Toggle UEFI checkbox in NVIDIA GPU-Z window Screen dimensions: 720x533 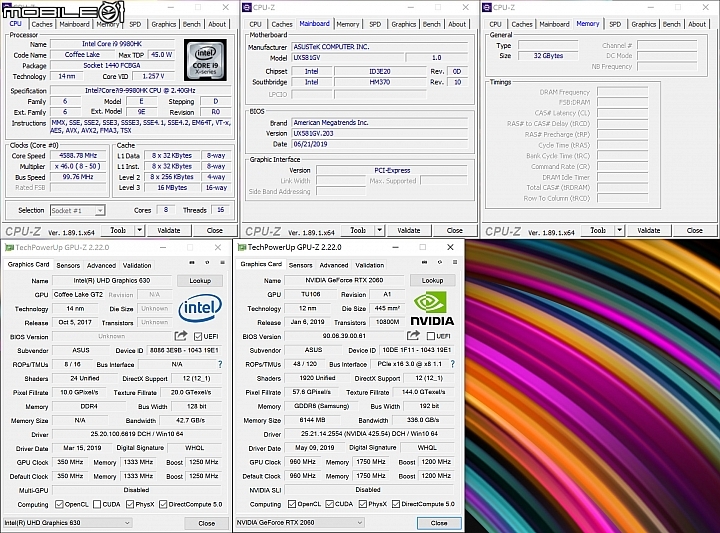coord(430,336)
